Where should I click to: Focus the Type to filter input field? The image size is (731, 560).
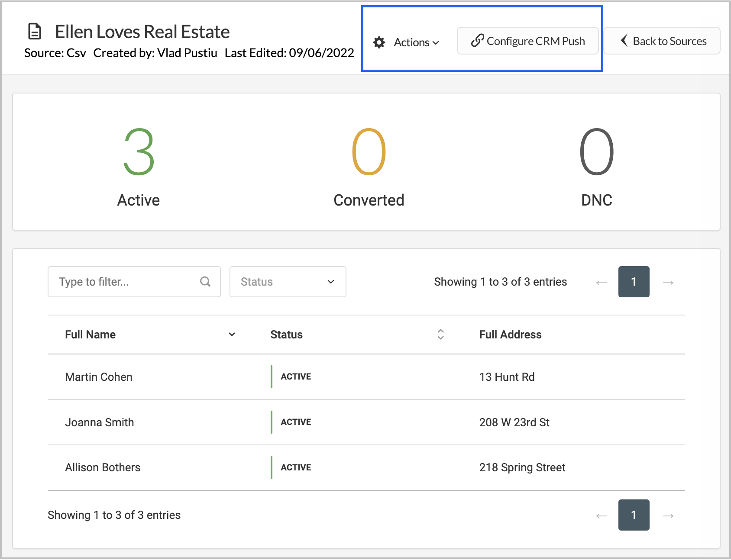click(x=126, y=282)
